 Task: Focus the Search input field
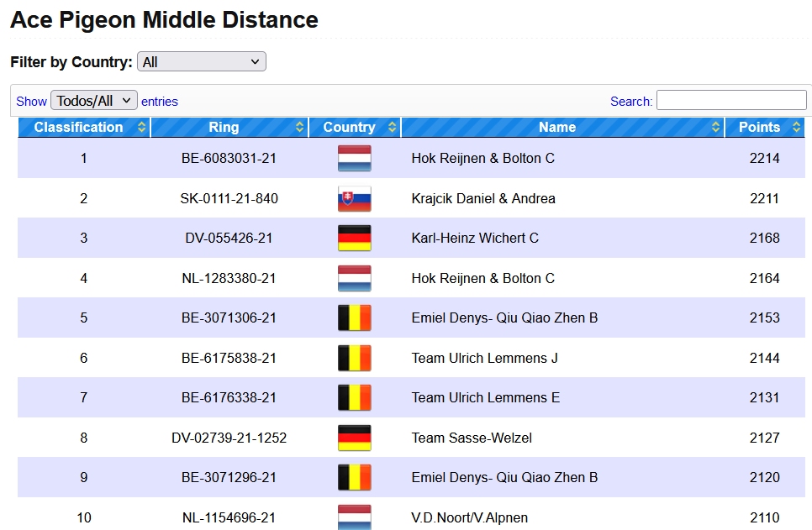(x=731, y=101)
